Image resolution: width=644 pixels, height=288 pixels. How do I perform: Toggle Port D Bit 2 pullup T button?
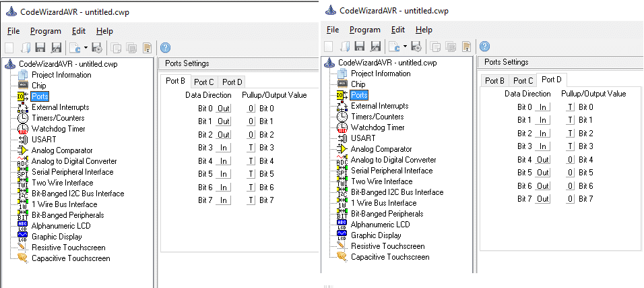tap(570, 134)
